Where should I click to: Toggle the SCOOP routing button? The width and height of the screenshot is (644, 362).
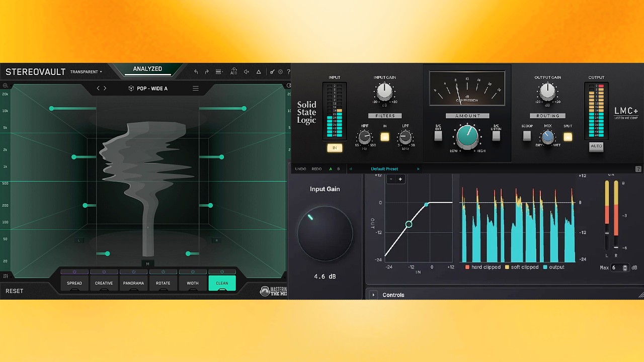[527, 136]
